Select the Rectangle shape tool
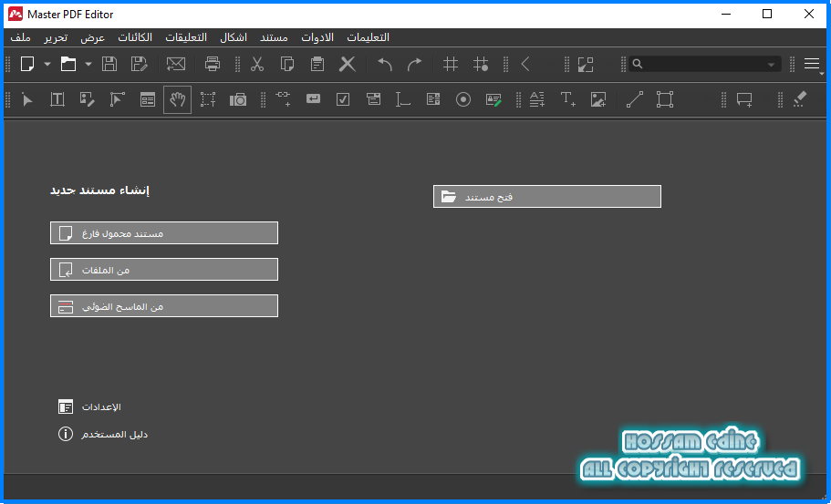831x504 pixels. coord(665,99)
